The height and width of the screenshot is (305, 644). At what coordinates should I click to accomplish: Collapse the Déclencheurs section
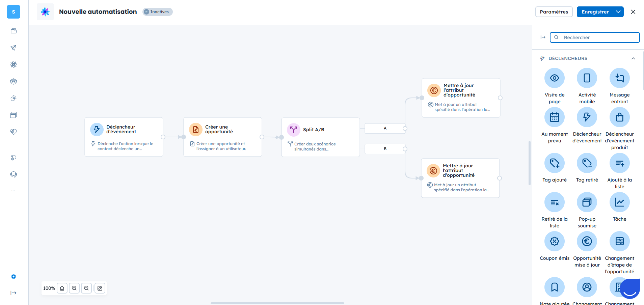(x=633, y=58)
